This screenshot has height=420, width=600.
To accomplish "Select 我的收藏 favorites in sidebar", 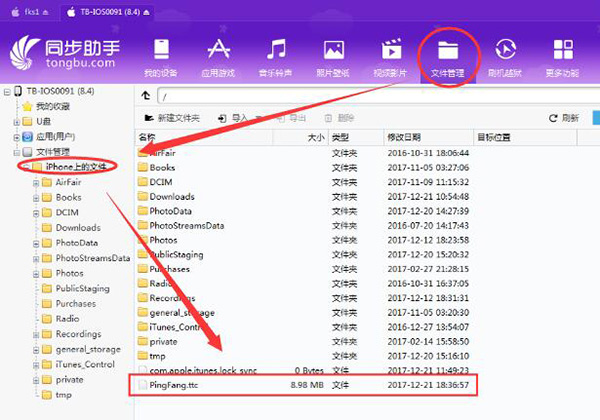I will pos(53,106).
